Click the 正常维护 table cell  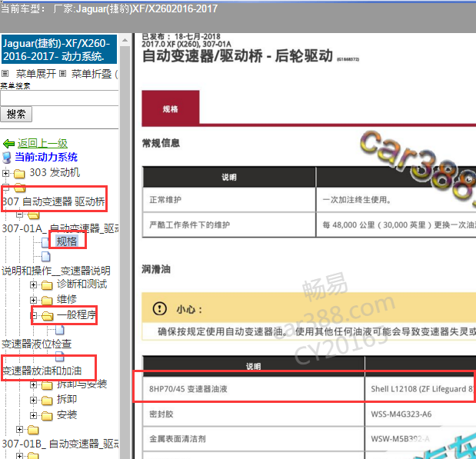pyautogui.click(x=229, y=199)
